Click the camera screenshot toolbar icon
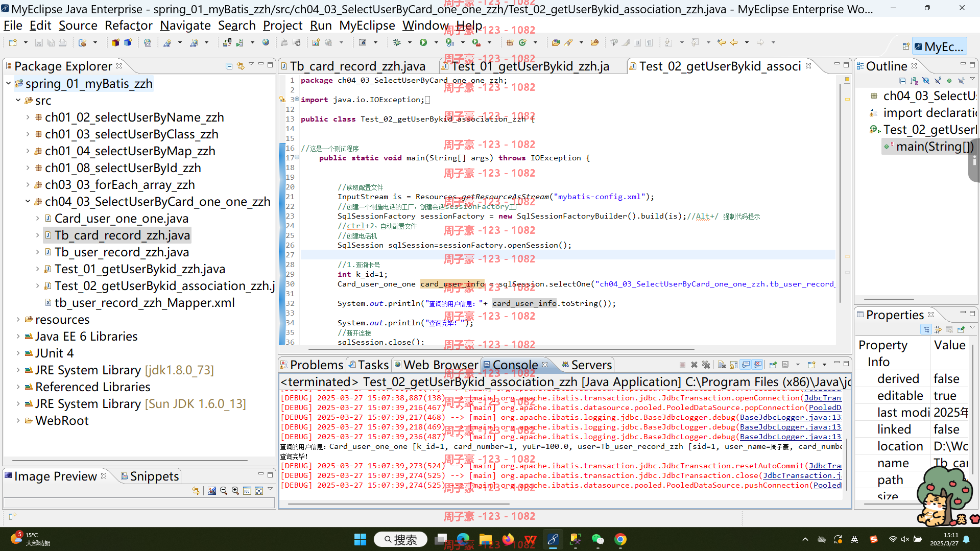 pos(363,43)
